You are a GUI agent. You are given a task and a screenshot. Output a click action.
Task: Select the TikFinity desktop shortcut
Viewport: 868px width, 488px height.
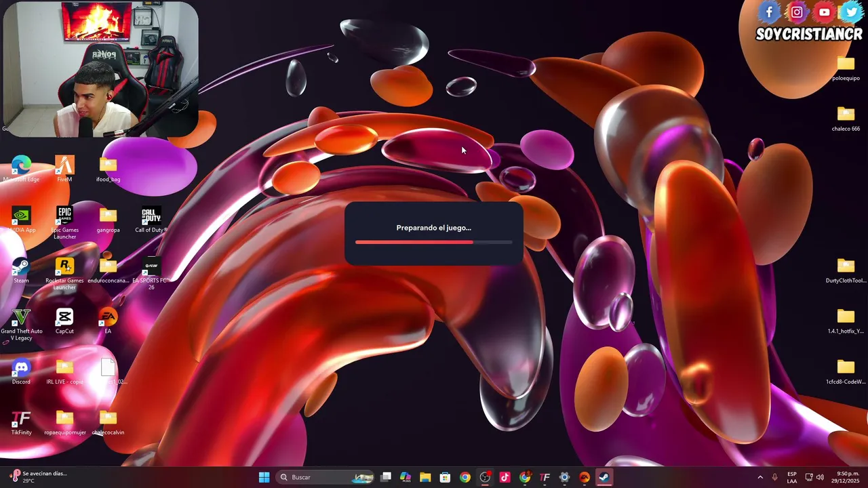point(21,422)
